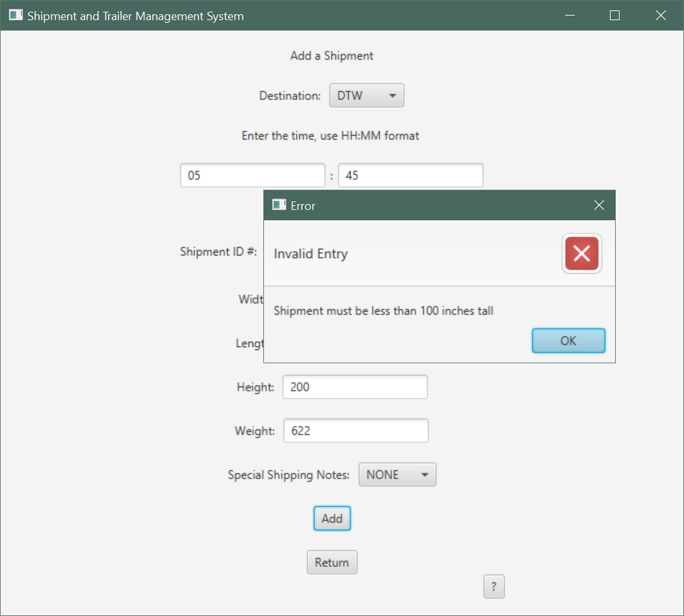Select the minute input containing 45
Screen dimensions: 684x616
click(410, 175)
